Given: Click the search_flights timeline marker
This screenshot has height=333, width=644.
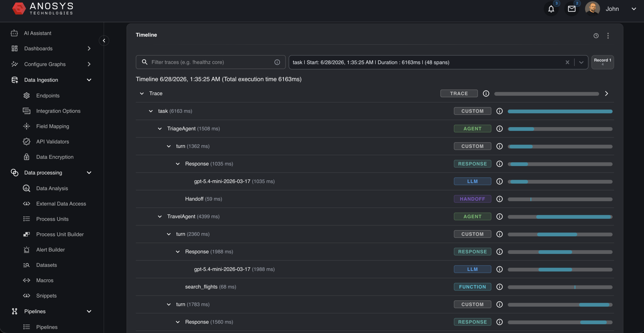Looking at the screenshot, I should pyautogui.click(x=575, y=287).
